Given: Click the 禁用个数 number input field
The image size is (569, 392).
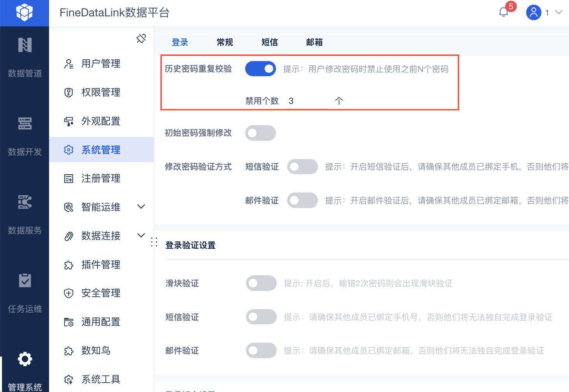Looking at the screenshot, I should [307, 101].
